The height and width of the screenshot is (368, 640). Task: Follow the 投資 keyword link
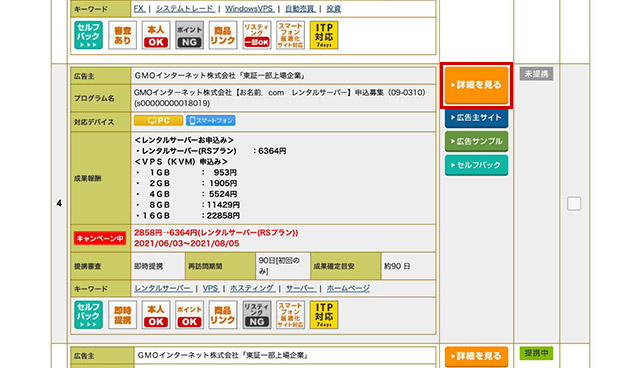(x=333, y=9)
